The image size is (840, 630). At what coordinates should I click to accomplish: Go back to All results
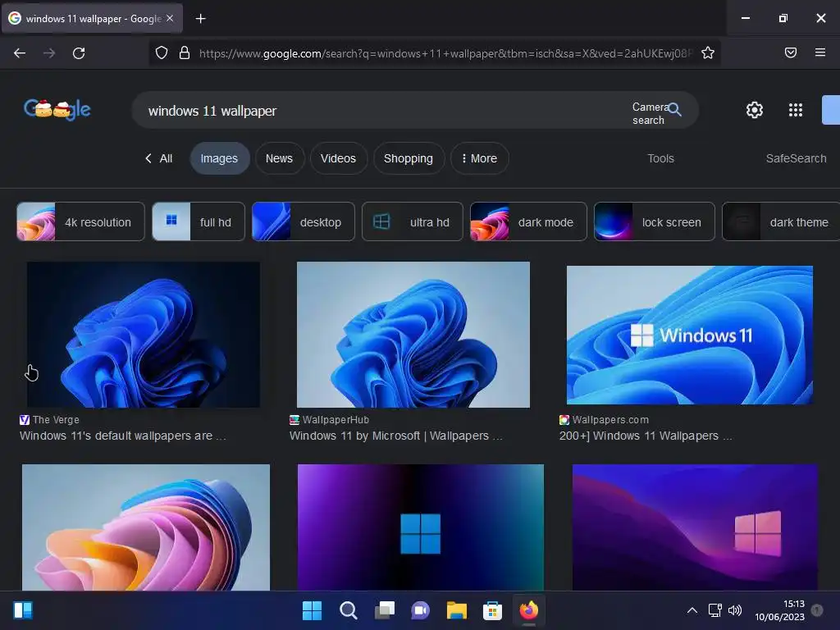pyautogui.click(x=159, y=158)
